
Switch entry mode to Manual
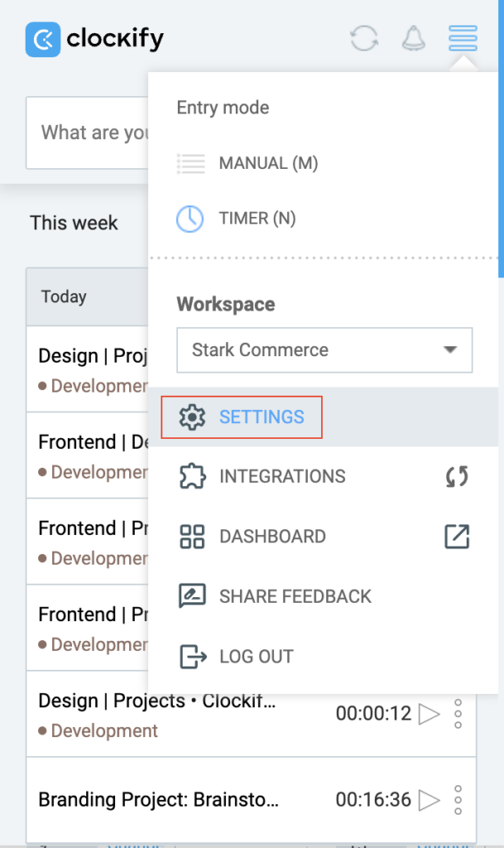(268, 163)
